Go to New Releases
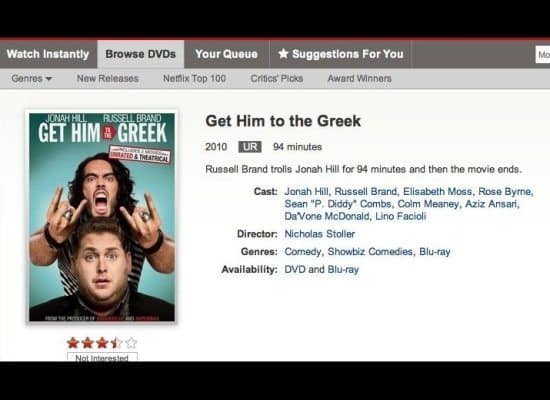The width and height of the screenshot is (550, 400). point(108,78)
